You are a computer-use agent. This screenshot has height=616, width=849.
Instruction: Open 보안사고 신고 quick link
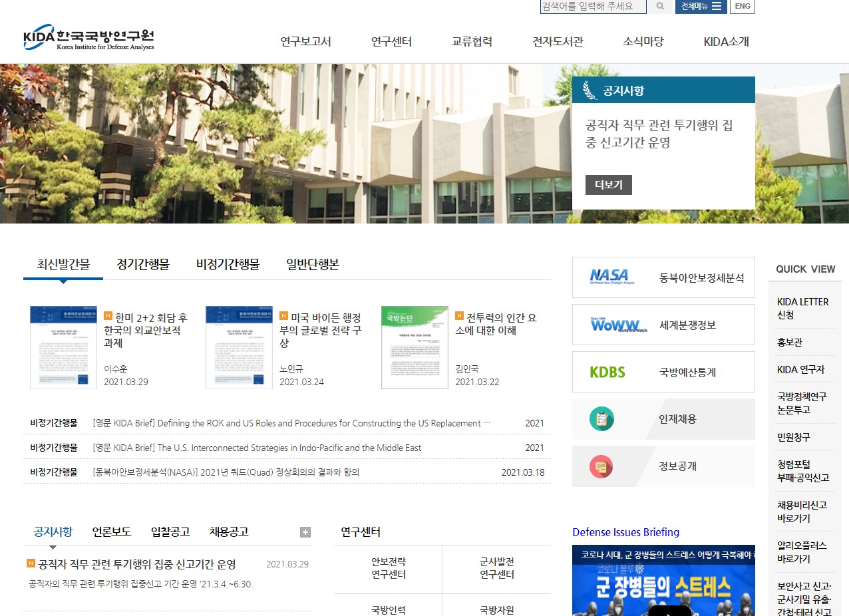804,598
